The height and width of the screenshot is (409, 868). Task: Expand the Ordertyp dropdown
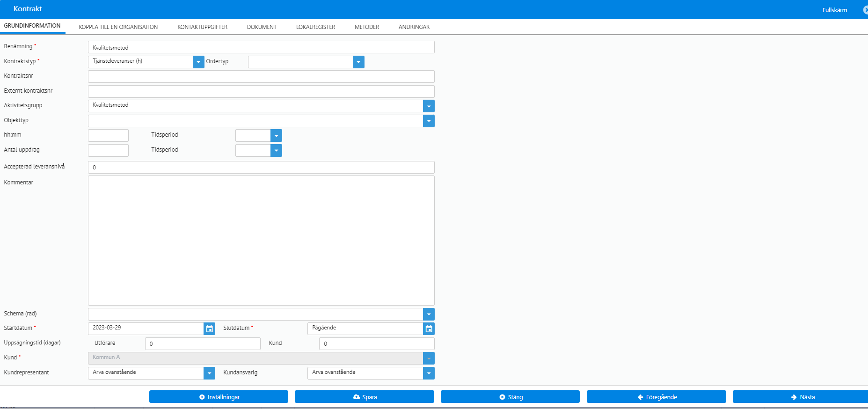tap(358, 62)
